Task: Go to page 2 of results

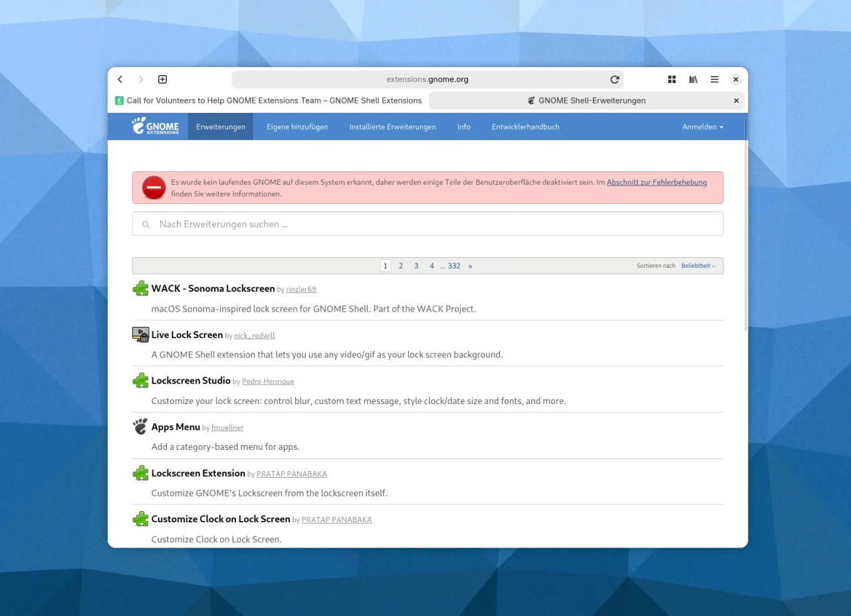Action: [401, 266]
